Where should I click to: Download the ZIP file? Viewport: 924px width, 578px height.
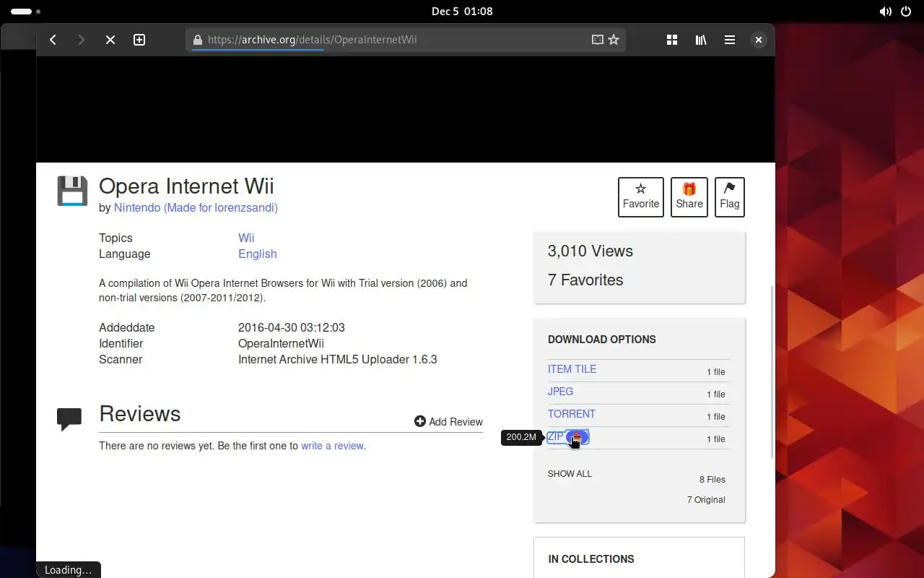point(568,437)
